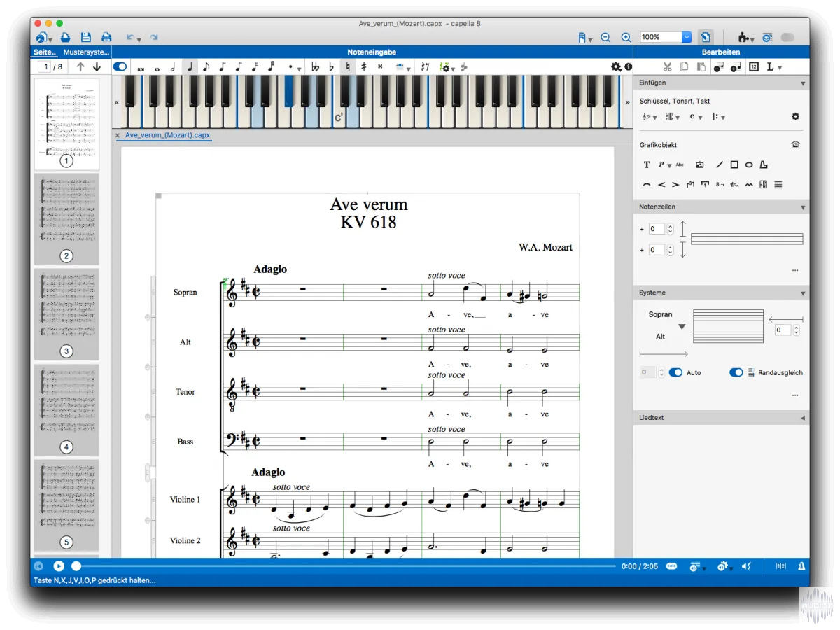Toggle the gray switch in top toolbar
Viewport: 840px width, 630px height.
787,37
